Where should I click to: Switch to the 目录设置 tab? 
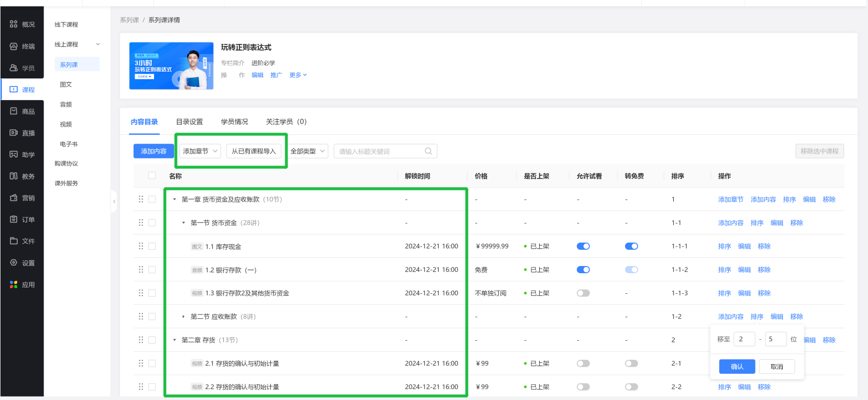point(189,122)
